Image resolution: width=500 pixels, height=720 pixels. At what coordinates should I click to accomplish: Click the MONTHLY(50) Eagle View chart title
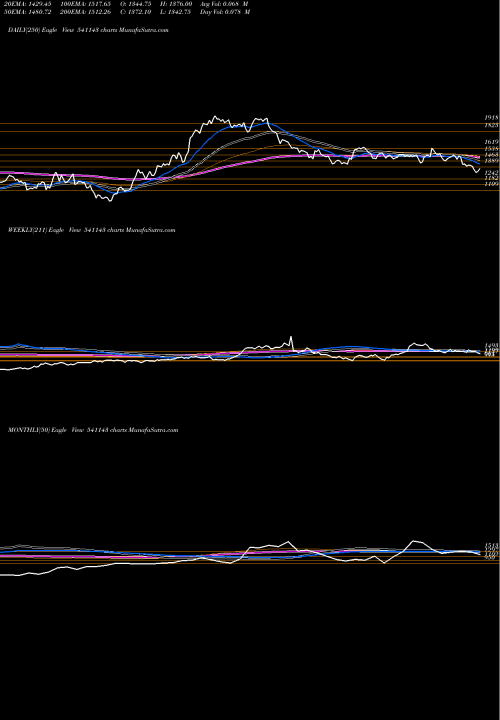click(x=93, y=430)
